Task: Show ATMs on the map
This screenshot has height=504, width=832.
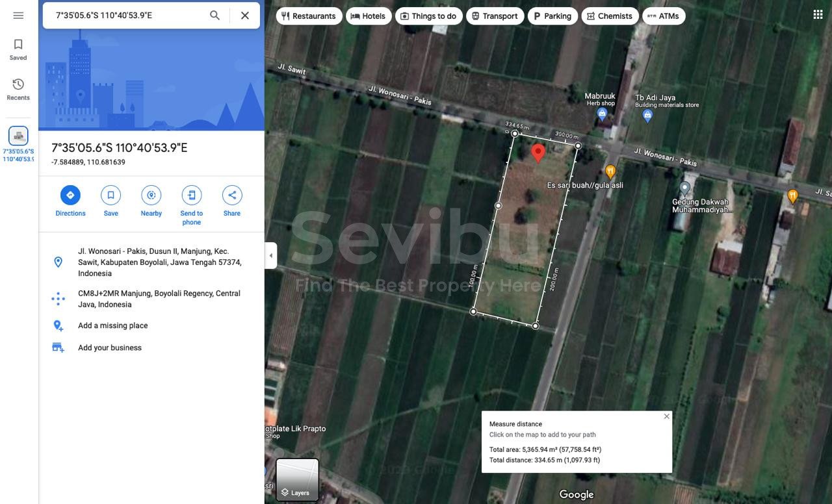Action: pyautogui.click(x=663, y=16)
